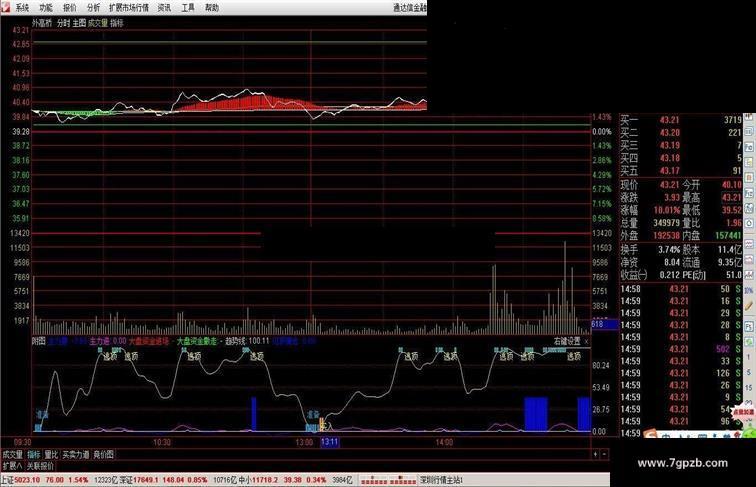Click the 换手 value 3.74%
The height and width of the screenshot is (487, 756).
point(669,250)
